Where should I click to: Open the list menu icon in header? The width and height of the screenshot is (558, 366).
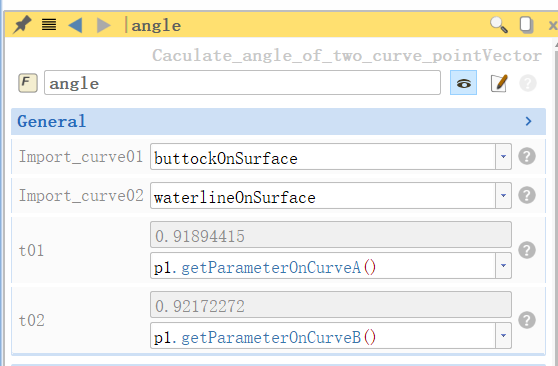click(49, 25)
